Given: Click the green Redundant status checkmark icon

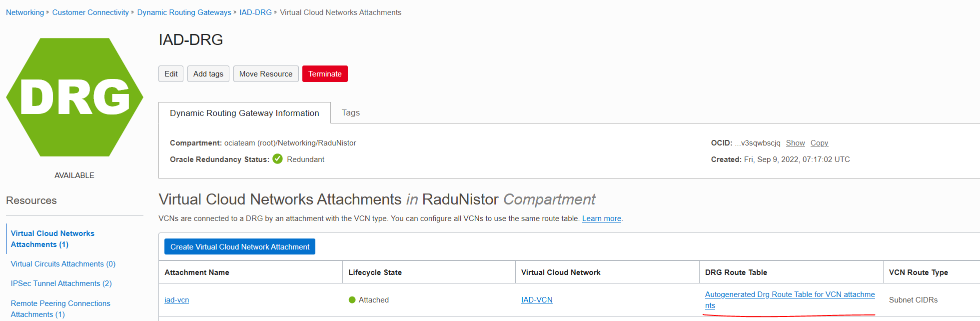Looking at the screenshot, I should click(x=278, y=159).
